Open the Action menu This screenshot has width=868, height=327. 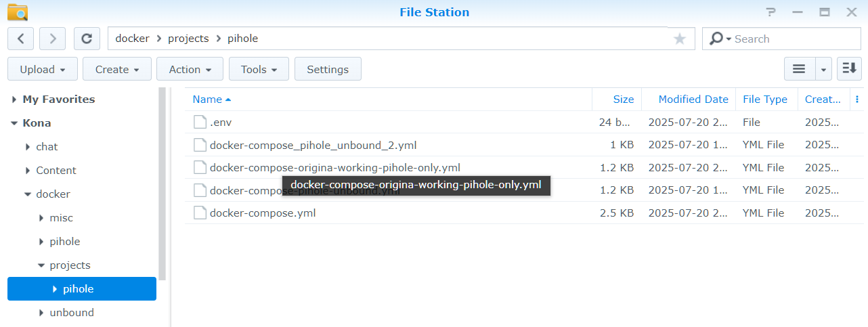(x=190, y=69)
